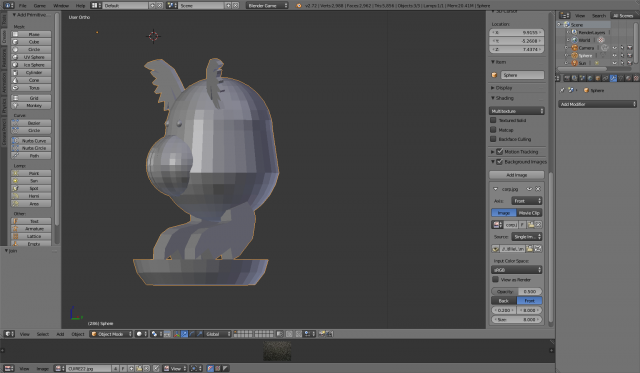Image resolution: width=640 pixels, height=373 pixels.
Task: Add a Spot lamp
Action: [31, 189]
